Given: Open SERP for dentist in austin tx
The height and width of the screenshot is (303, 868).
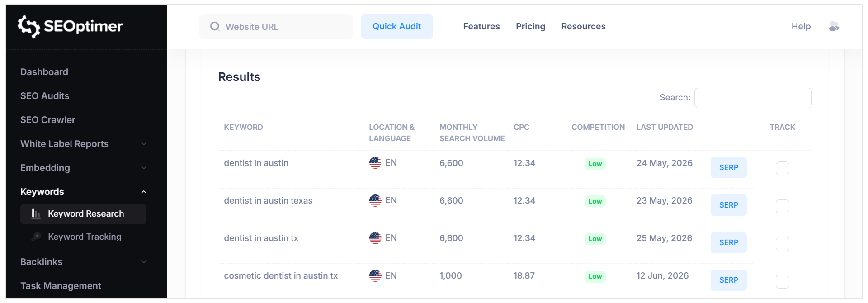Looking at the screenshot, I should 729,242.
